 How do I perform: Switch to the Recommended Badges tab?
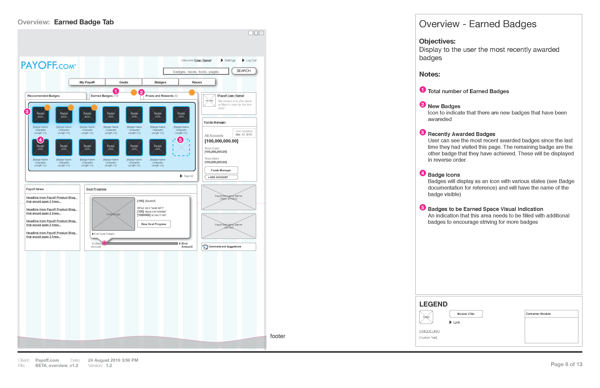tap(56, 96)
